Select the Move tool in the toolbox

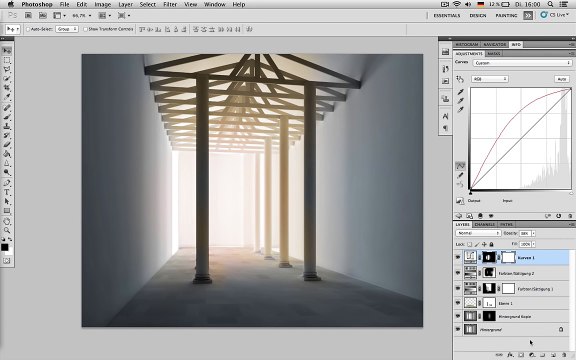coord(7,50)
